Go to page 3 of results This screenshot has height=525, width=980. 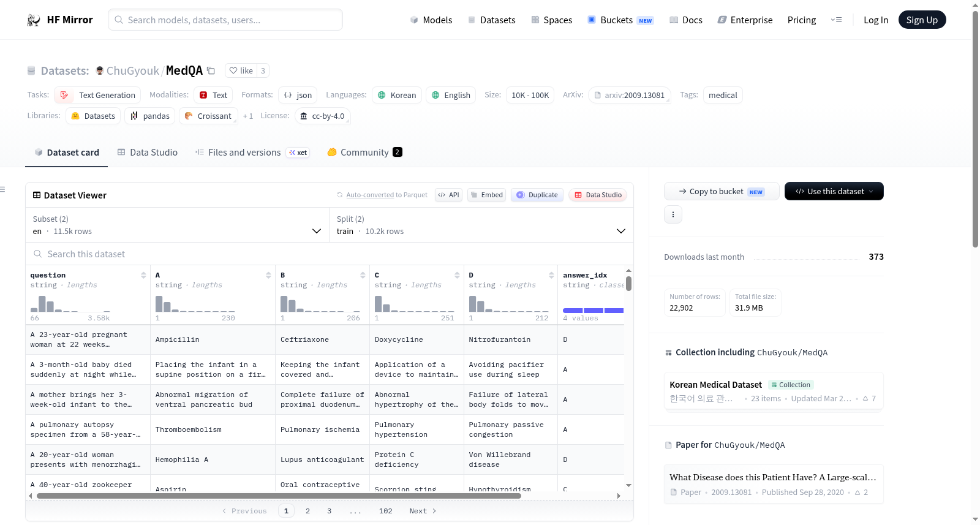click(329, 511)
